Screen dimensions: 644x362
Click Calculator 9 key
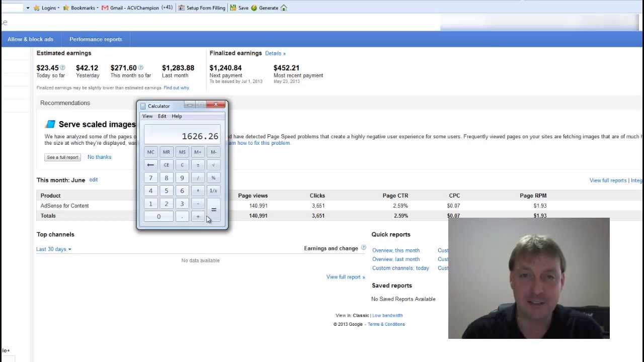(x=182, y=178)
